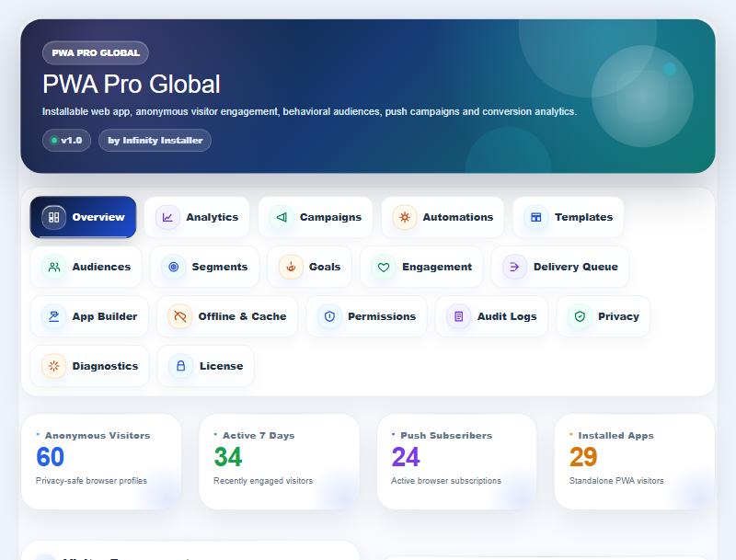Click the Anonymous Visitors count 60

tap(50, 457)
